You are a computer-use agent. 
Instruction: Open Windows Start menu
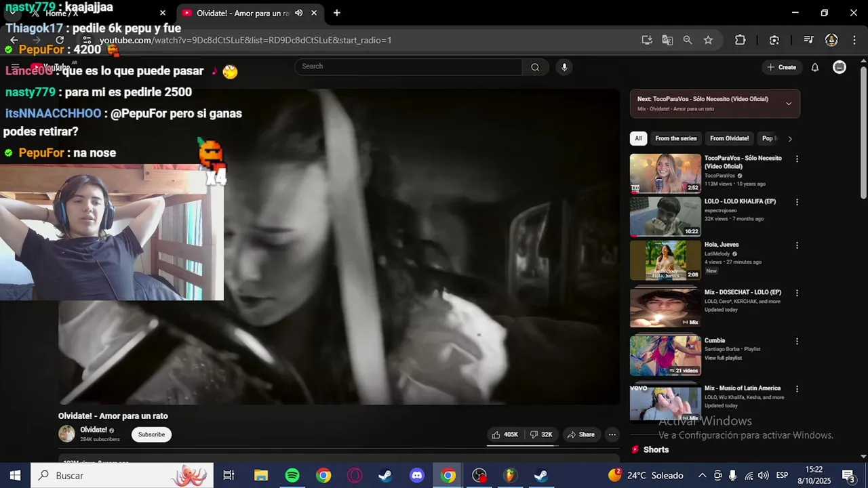click(15, 475)
